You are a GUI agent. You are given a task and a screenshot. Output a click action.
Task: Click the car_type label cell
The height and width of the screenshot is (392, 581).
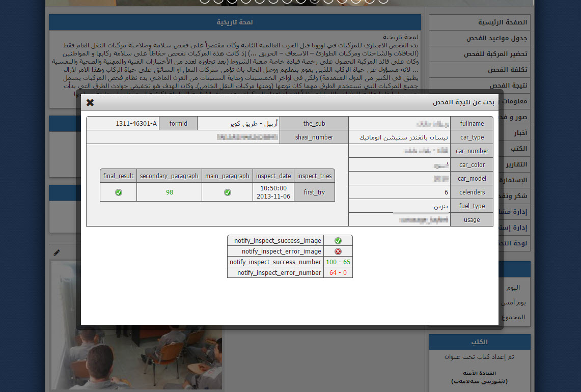click(472, 137)
